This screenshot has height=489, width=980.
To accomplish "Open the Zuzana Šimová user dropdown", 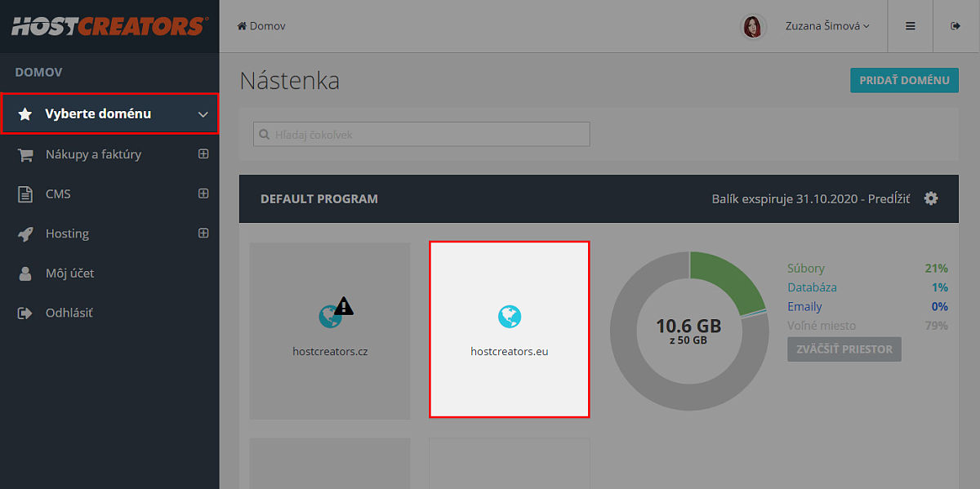I will tap(826, 26).
